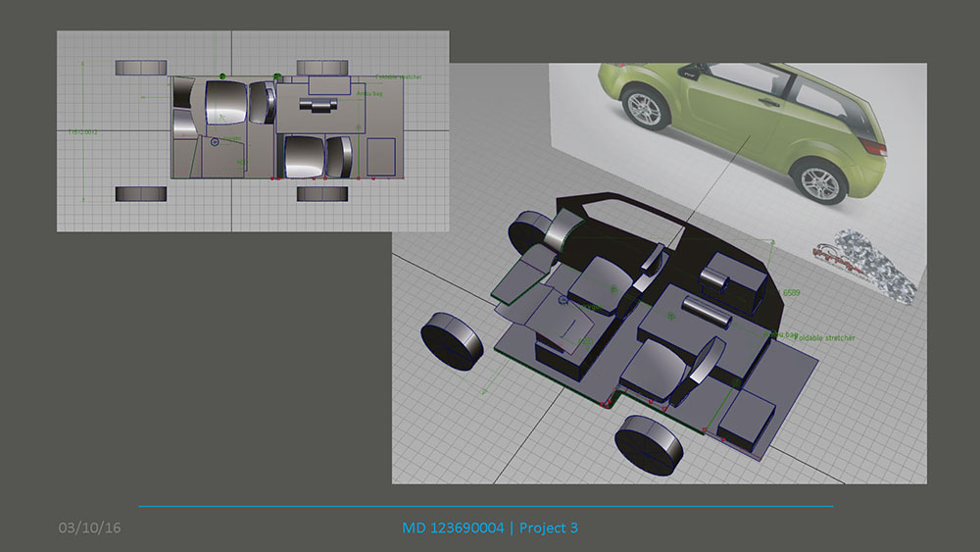Image resolution: width=980 pixels, height=552 pixels.
Task: Select the upper-left wheel in top view
Action: point(142,68)
